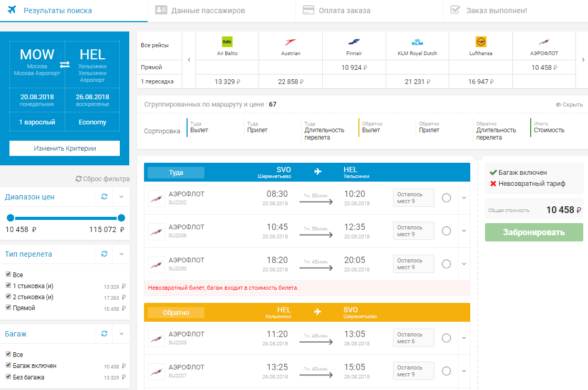Viewport: 588px width, 390px height.
Task: Open the Результаты поиска tab
Action: pos(74,11)
